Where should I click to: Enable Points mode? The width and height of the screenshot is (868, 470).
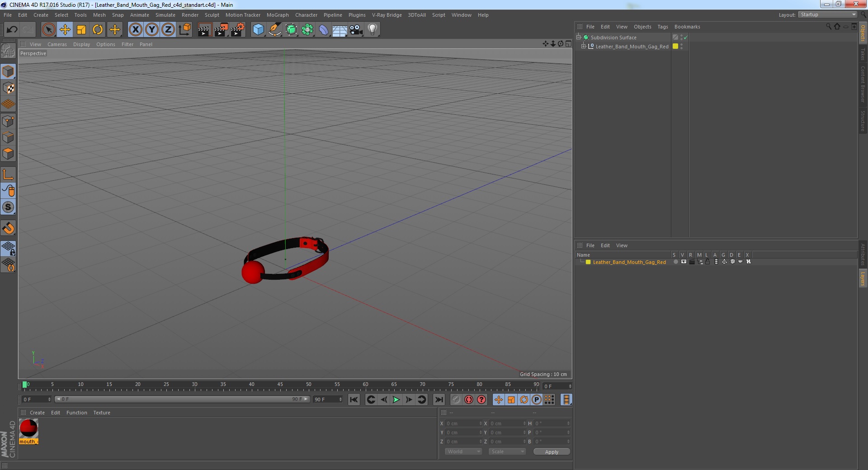coord(8,121)
